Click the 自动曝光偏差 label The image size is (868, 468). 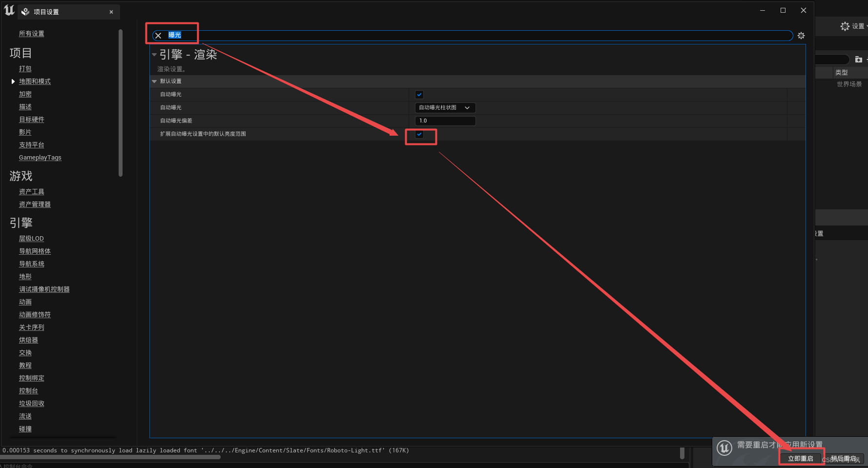pos(176,121)
